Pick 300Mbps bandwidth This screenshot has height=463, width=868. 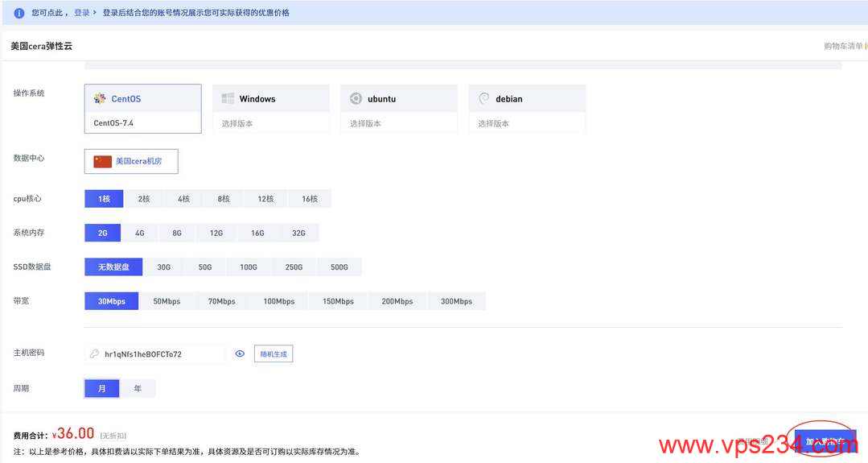coord(456,301)
